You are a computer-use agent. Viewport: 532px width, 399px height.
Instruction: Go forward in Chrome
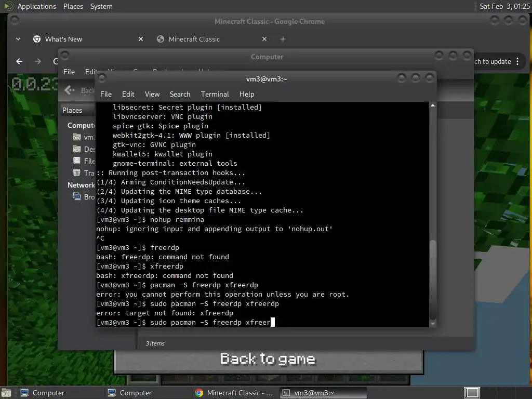coord(37,61)
